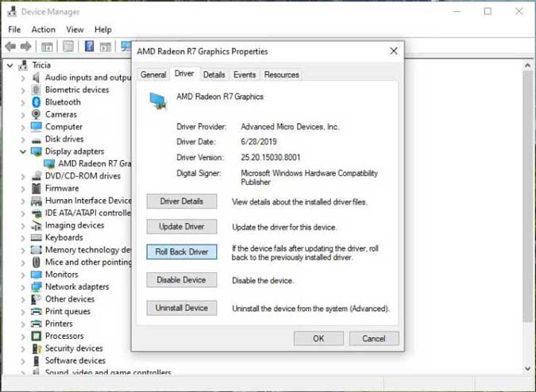536x392 pixels.
Task: Click the Display adapters icon
Action: pos(36,152)
